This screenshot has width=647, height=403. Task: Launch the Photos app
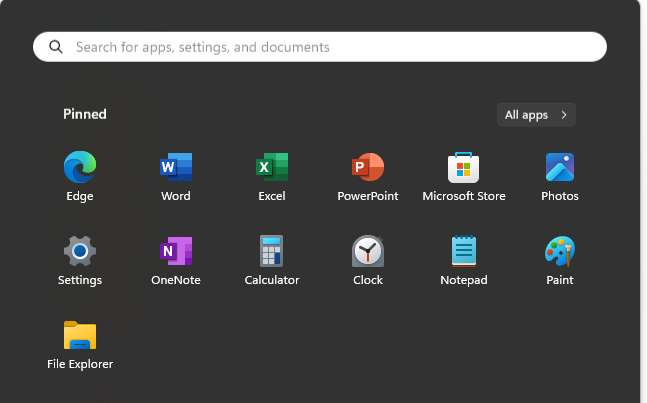pyautogui.click(x=560, y=167)
